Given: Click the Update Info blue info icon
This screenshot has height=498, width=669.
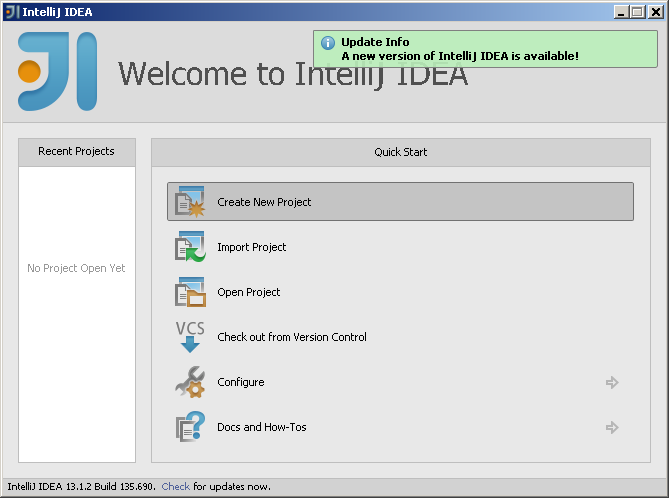Looking at the screenshot, I should click(328, 43).
